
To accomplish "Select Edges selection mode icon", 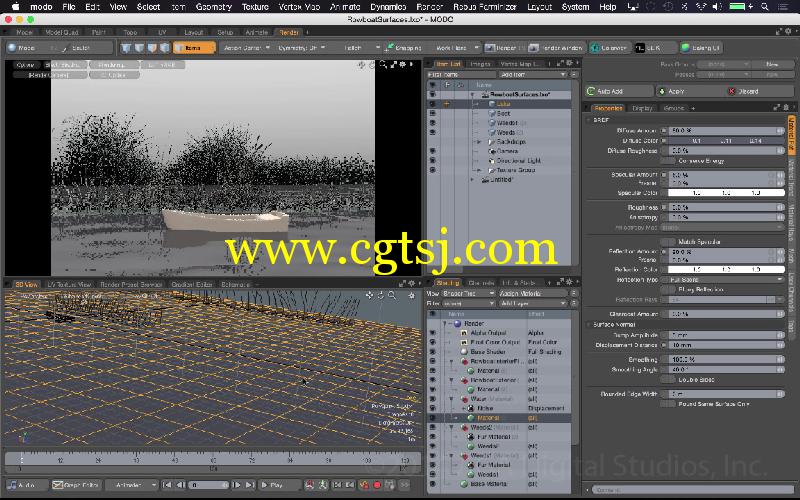I will pyautogui.click(x=139, y=48).
